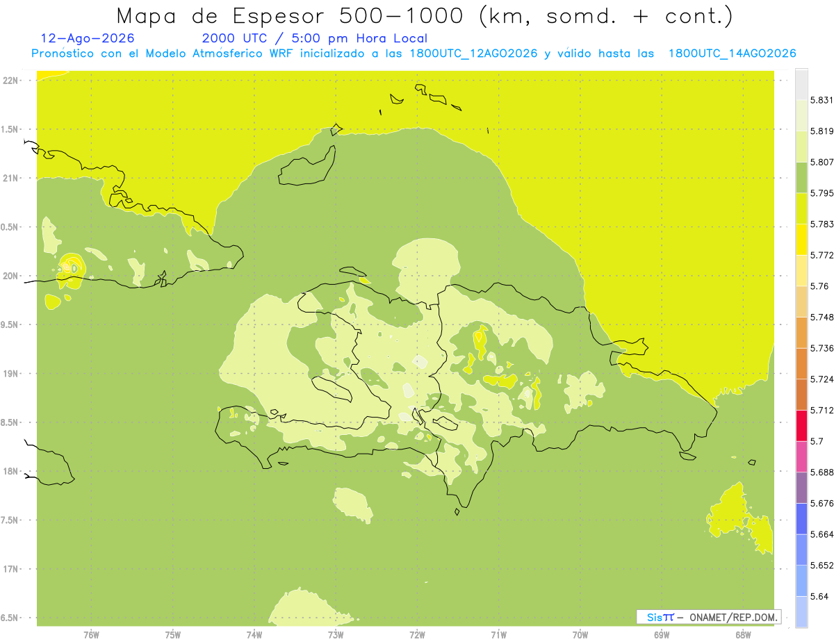Click the time label '2000 UTC / 5:00 pm Hora Local'
834x644 pixels.
tap(315, 38)
